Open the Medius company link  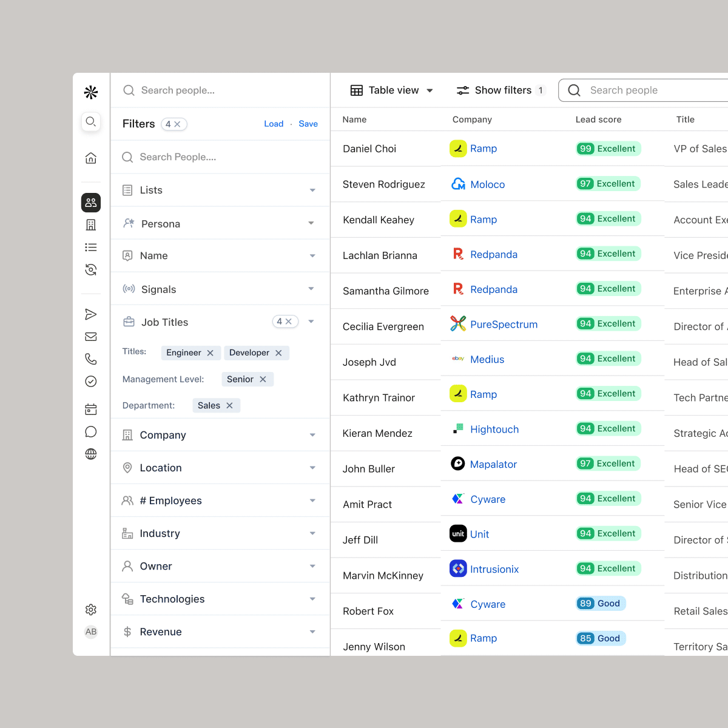click(x=487, y=359)
